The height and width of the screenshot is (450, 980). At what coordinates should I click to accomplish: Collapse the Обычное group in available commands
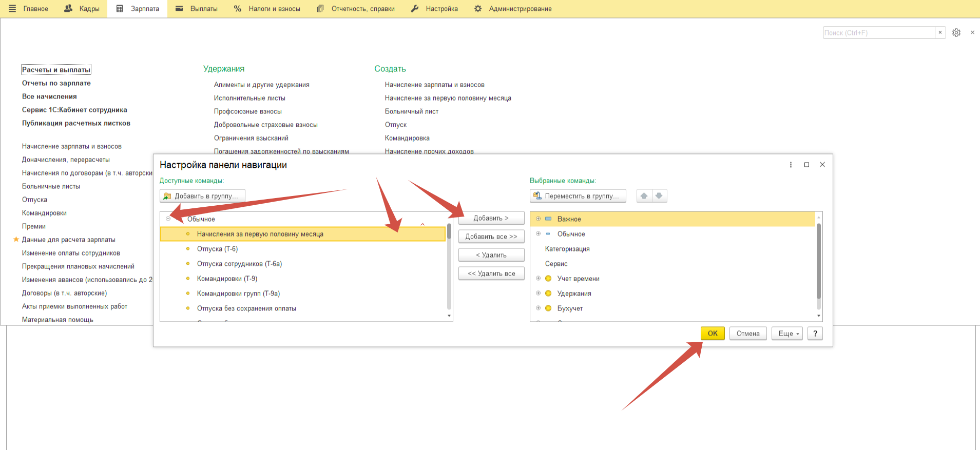tap(168, 219)
